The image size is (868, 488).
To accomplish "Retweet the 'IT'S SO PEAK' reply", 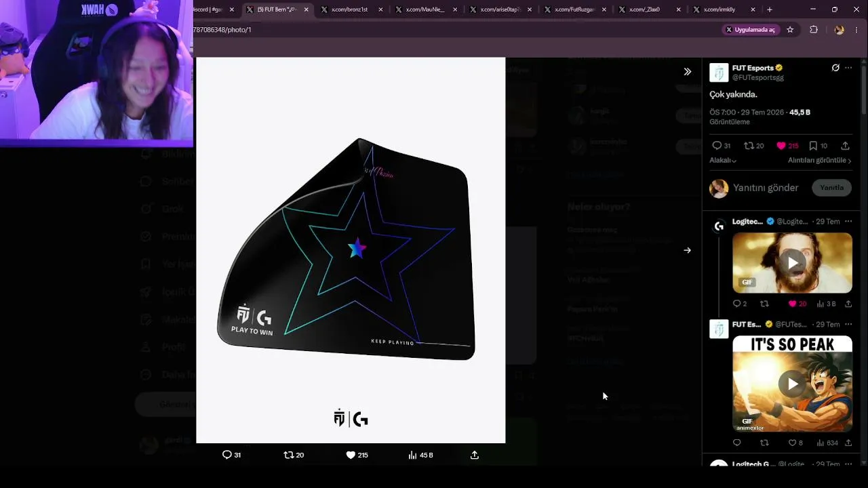I will click(764, 443).
